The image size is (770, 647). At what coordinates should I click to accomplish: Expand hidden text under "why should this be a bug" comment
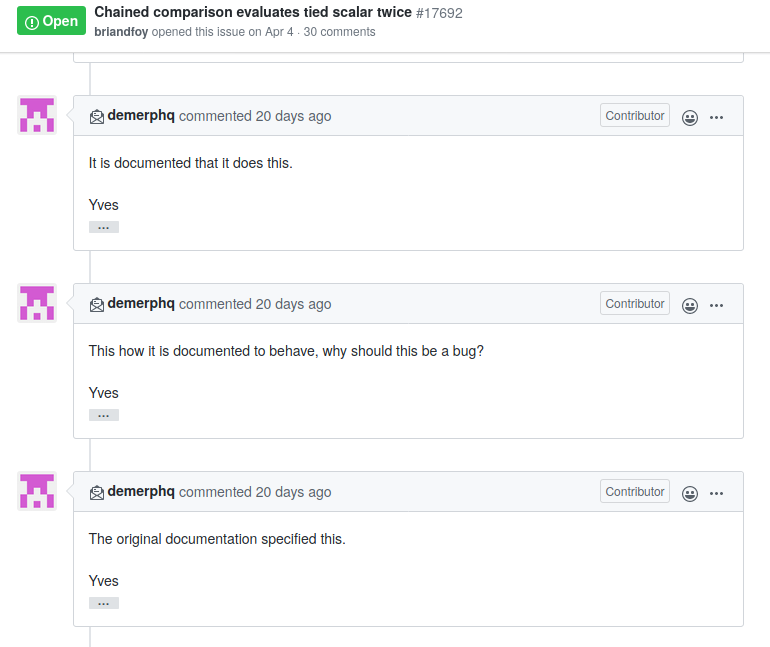point(104,415)
